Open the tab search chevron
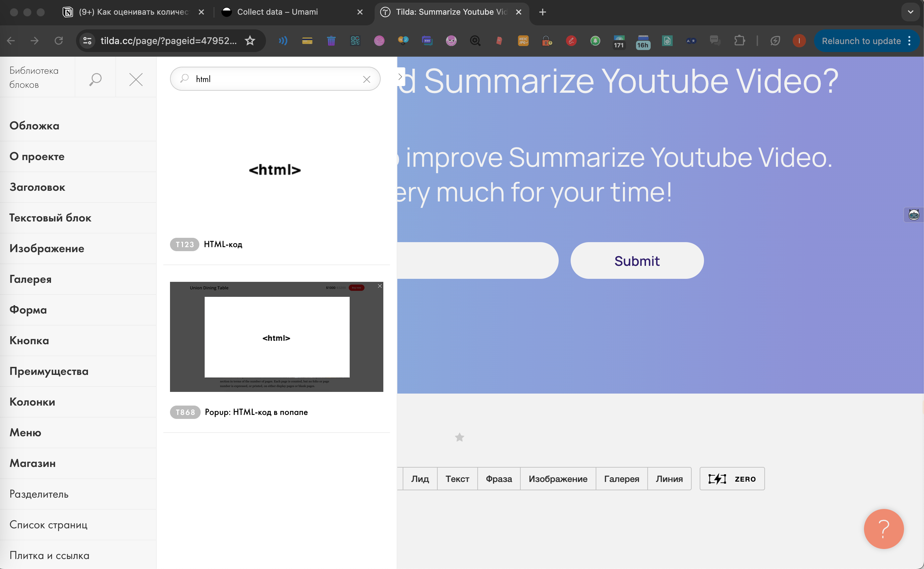The height and width of the screenshot is (569, 924). [x=910, y=12]
